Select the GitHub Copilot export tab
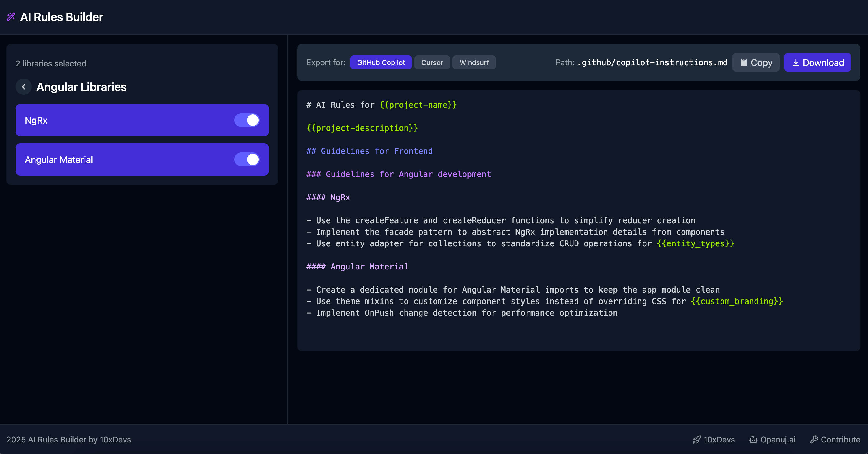 click(x=381, y=62)
